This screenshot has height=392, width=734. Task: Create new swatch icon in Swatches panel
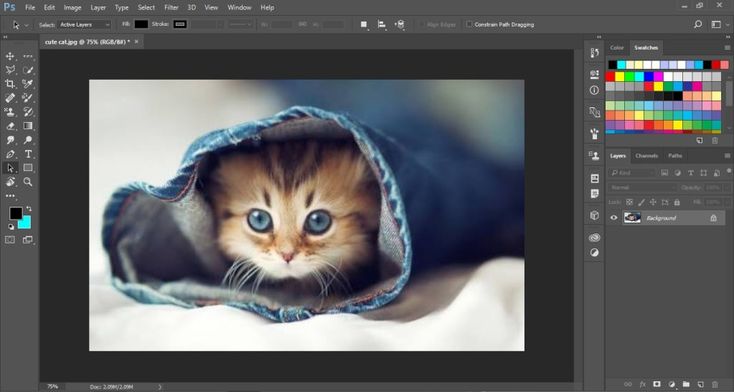coord(699,140)
